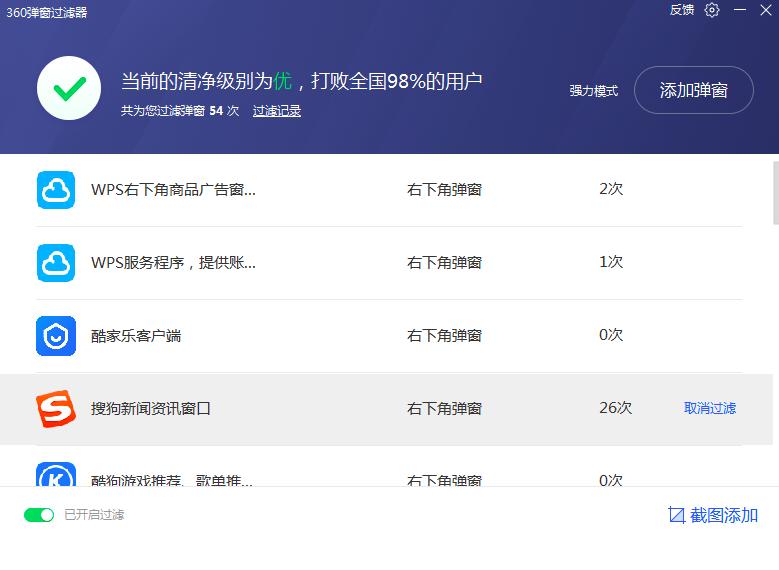Click the 截图添加 screenshot add button
Viewport: 779px width, 570px height.
[713, 515]
